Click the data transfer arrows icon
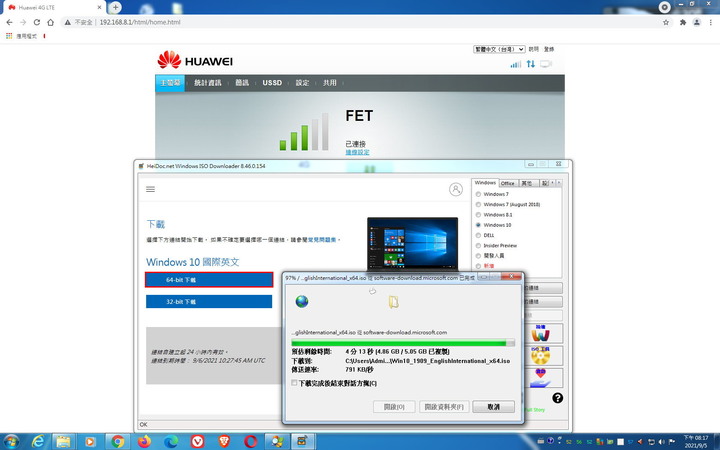The width and height of the screenshot is (720, 450). tap(531, 64)
